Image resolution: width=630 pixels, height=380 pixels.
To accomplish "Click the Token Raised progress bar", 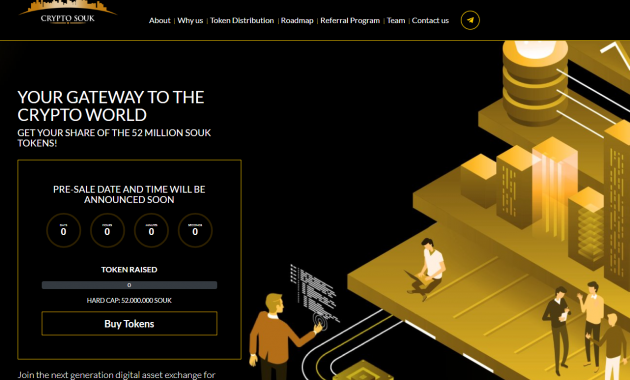I will click(x=129, y=285).
